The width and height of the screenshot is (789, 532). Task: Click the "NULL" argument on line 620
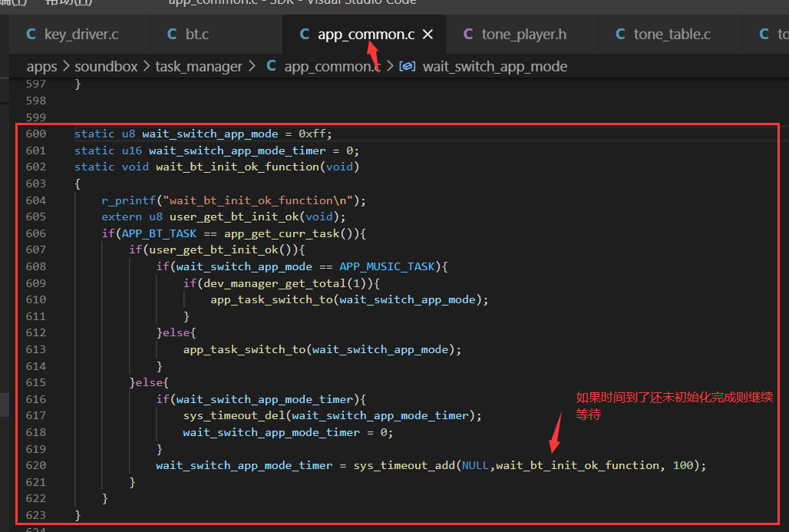(x=476, y=465)
